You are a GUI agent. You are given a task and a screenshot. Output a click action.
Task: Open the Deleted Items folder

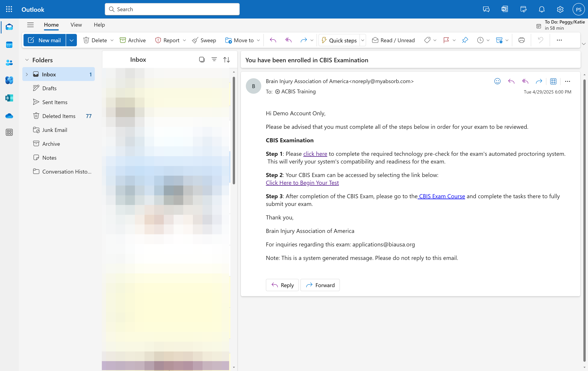click(x=59, y=116)
